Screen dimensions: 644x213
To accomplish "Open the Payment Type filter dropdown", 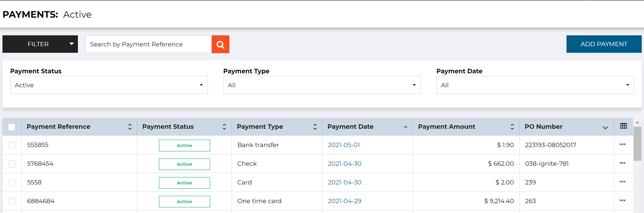I will pyautogui.click(x=322, y=85).
